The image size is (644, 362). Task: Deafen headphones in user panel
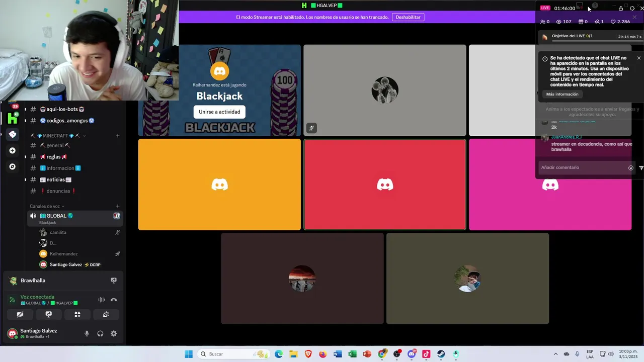pyautogui.click(x=100, y=333)
